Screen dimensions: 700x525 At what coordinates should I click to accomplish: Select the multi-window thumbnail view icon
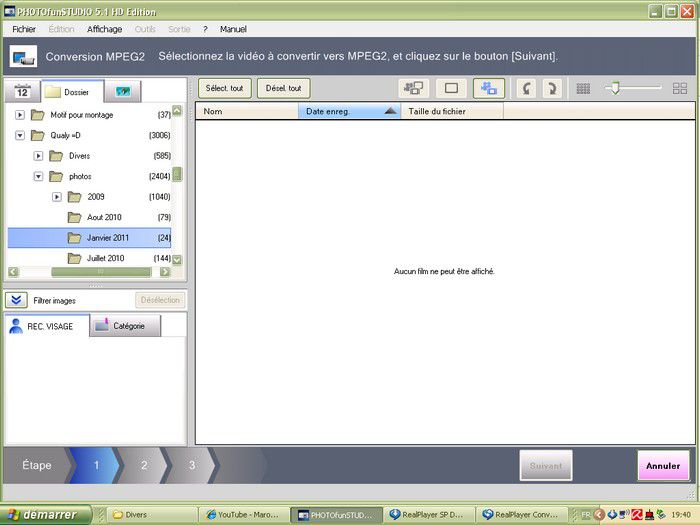(413, 89)
